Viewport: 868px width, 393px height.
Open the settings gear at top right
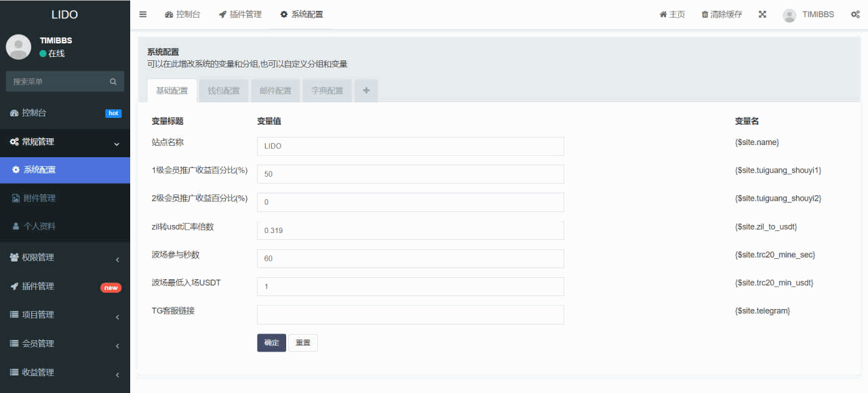point(856,14)
